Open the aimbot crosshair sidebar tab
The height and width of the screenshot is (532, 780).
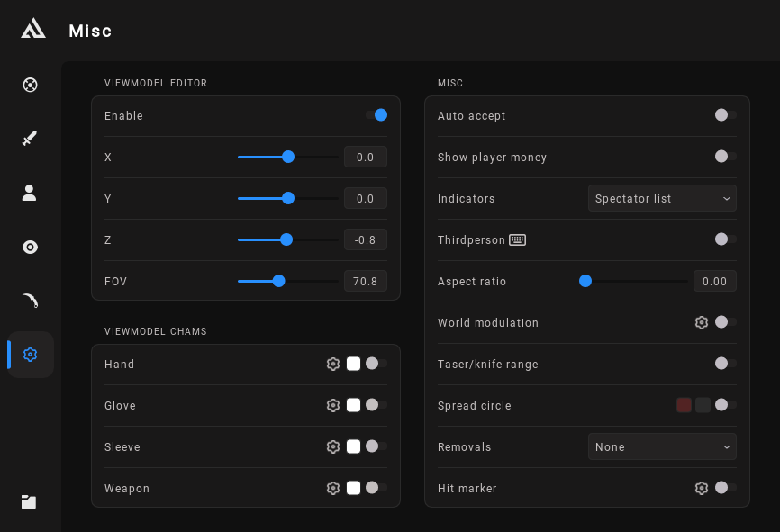(x=30, y=85)
